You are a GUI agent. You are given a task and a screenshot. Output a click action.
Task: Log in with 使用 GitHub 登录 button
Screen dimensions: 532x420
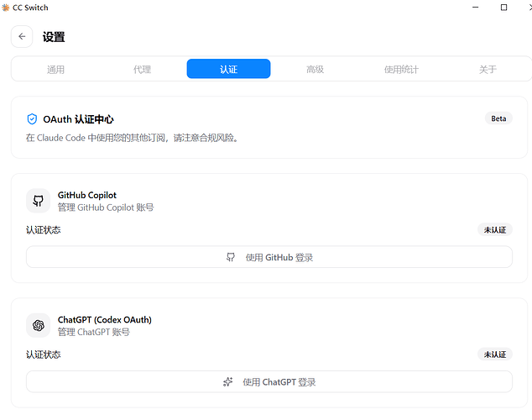pos(269,257)
